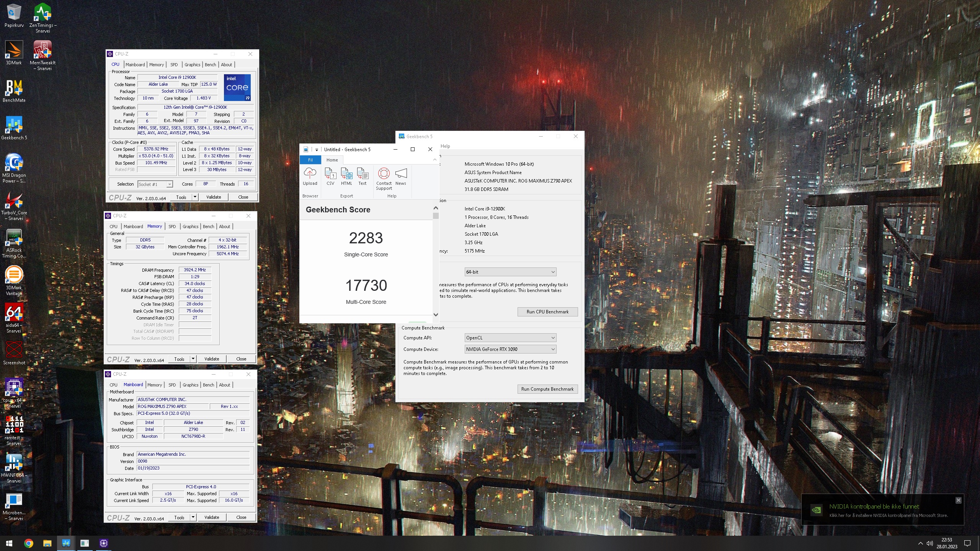Open the Screenshot desktop icon
Viewport: 980px width, 551px height.
pos(14,353)
